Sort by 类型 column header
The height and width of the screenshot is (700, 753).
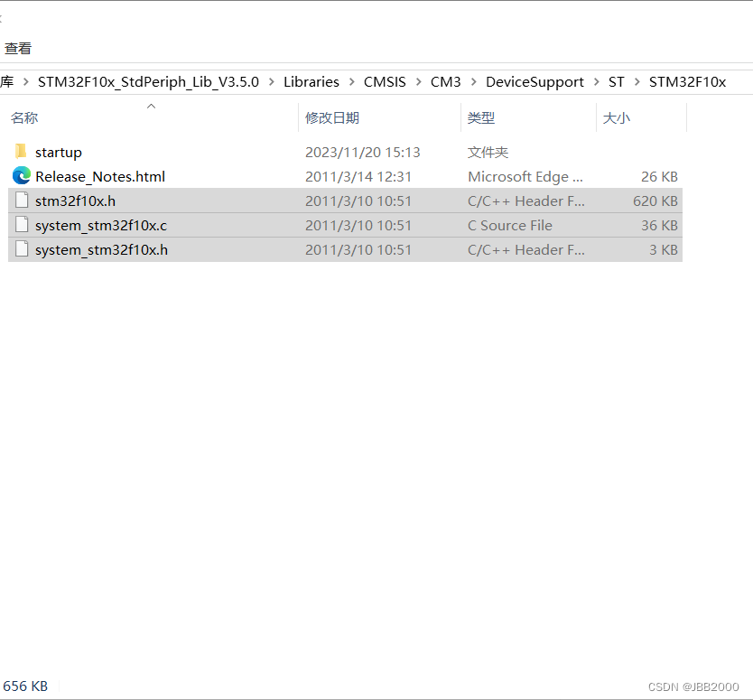(x=480, y=117)
